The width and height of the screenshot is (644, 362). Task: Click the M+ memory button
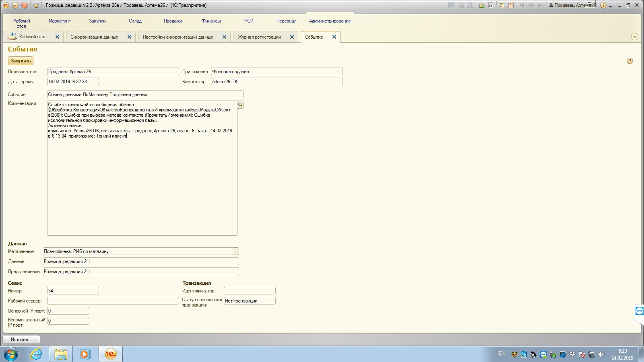pos(531,5)
